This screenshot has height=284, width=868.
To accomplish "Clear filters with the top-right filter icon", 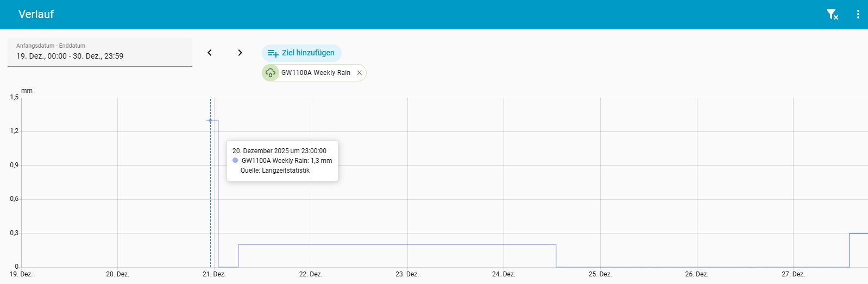I will (x=832, y=15).
